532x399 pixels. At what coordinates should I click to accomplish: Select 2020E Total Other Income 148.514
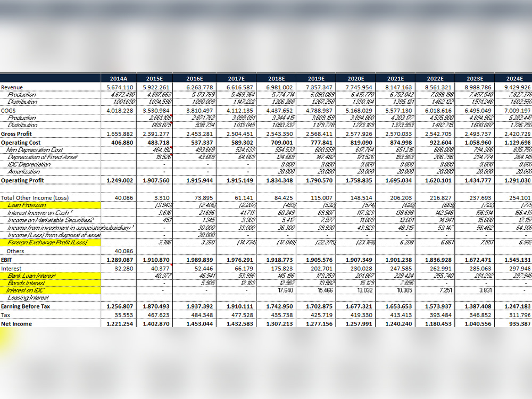(362, 197)
